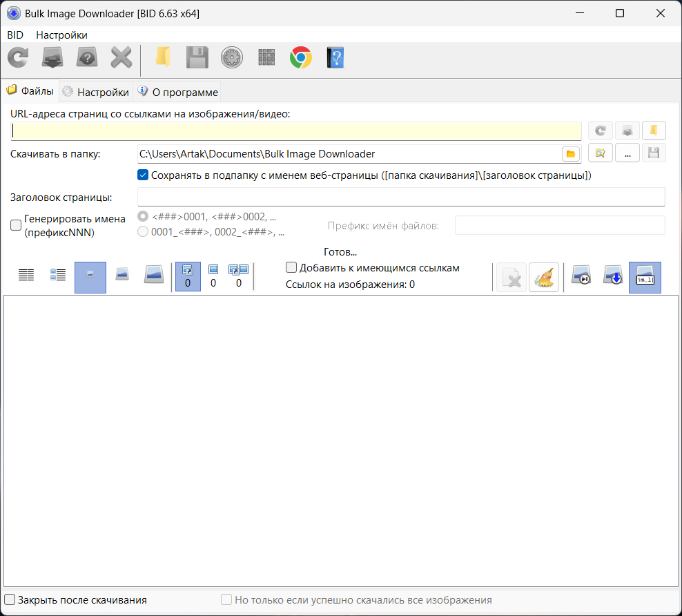The height and width of the screenshot is (616, 682).
Task: Click the floppy disk save icon in toolbar
Action: click(197, 57)
